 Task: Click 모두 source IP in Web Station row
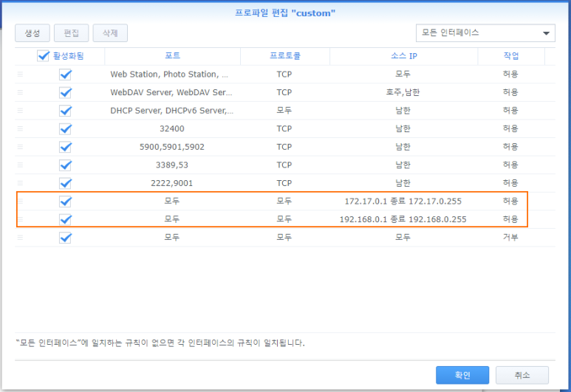click(403, 75)
